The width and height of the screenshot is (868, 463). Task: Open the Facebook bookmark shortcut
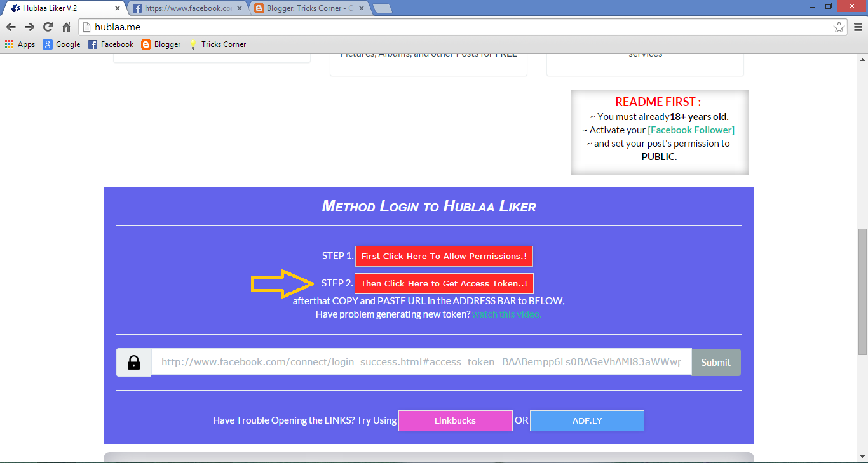[111, 44]
